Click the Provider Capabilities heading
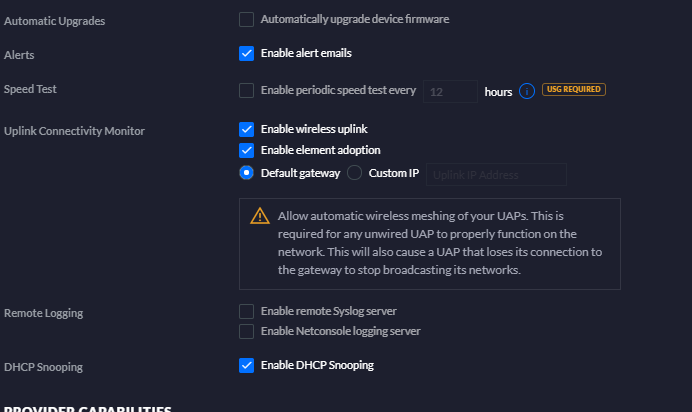The height and width of the screenshot is (412, 692). pyautogui.click(x=88, y=408)
